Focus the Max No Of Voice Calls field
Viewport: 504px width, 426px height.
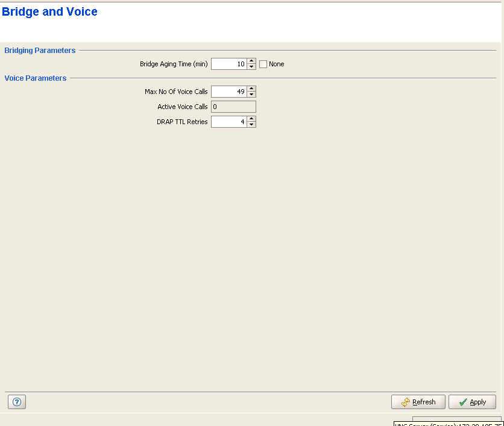(229, 92)
